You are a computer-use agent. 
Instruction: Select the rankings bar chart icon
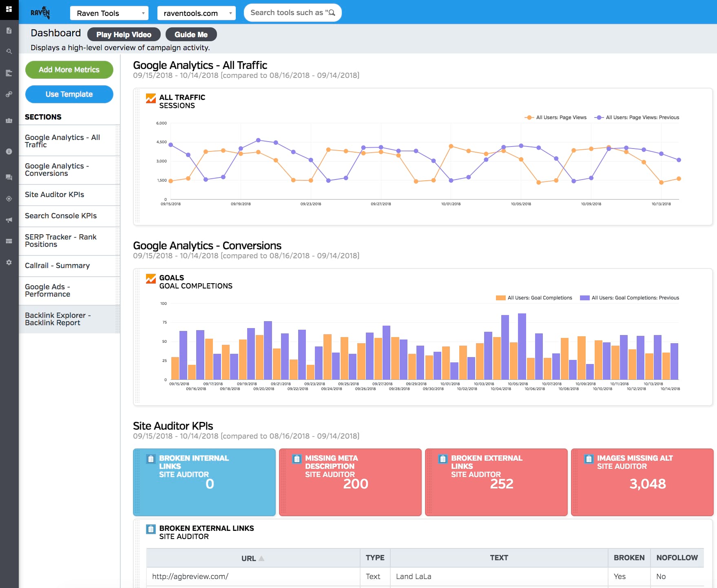[9, 73]
